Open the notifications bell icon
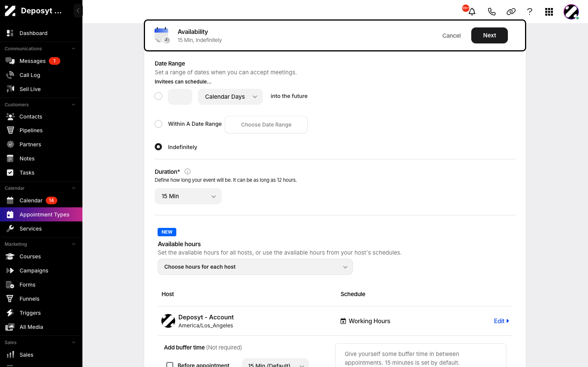 coord(472,12)
